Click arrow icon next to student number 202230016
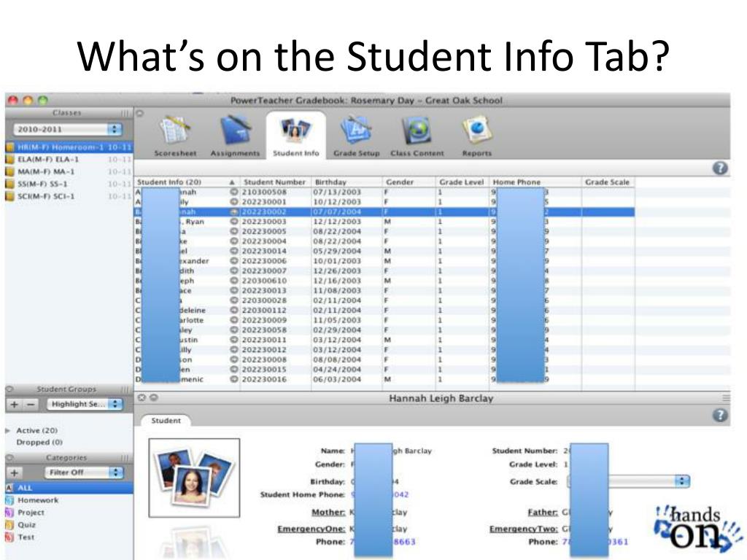This screenshot has width=747, height=560. (x=234, y=379)
